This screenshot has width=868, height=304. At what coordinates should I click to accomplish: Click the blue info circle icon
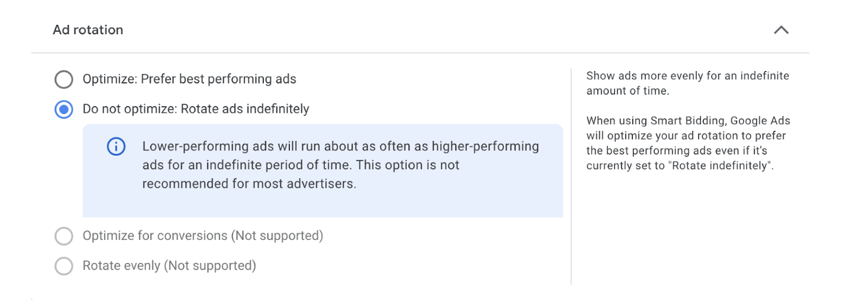click(116, 147)
